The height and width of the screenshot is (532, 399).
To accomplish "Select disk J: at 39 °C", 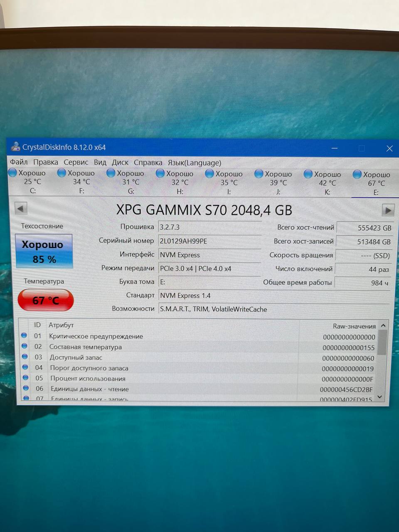I will [273, 183].
